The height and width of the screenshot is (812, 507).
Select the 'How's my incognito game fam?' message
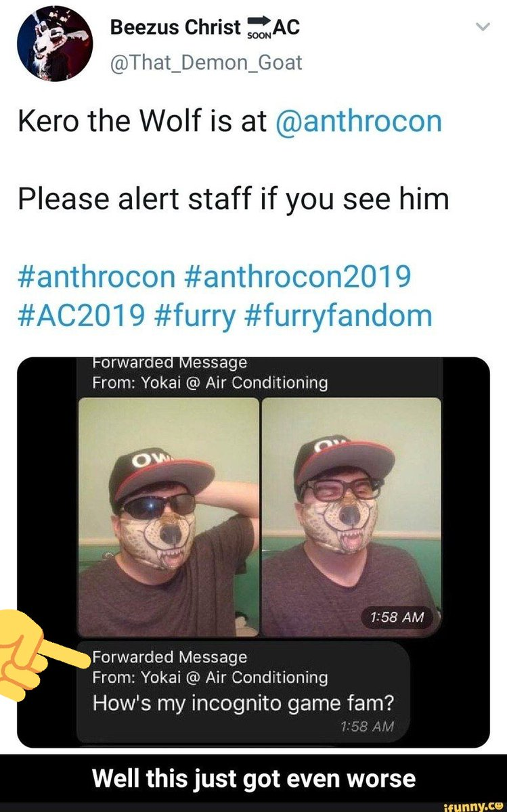coord(243,703)
